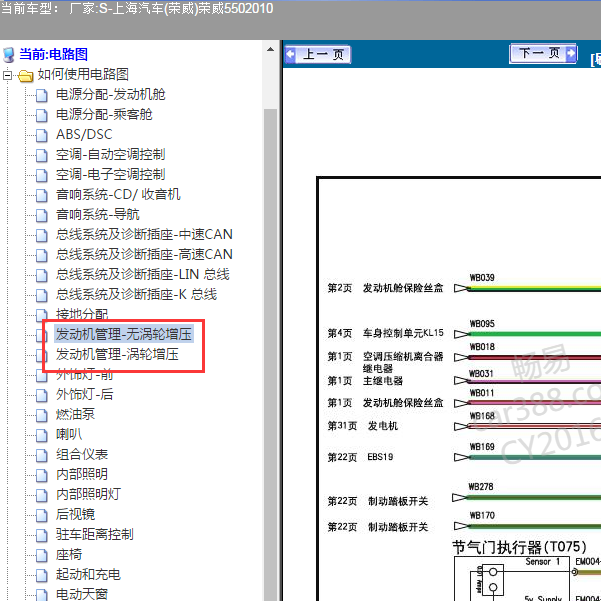
Task: Click the WB278 wire label
Action: 481,486
